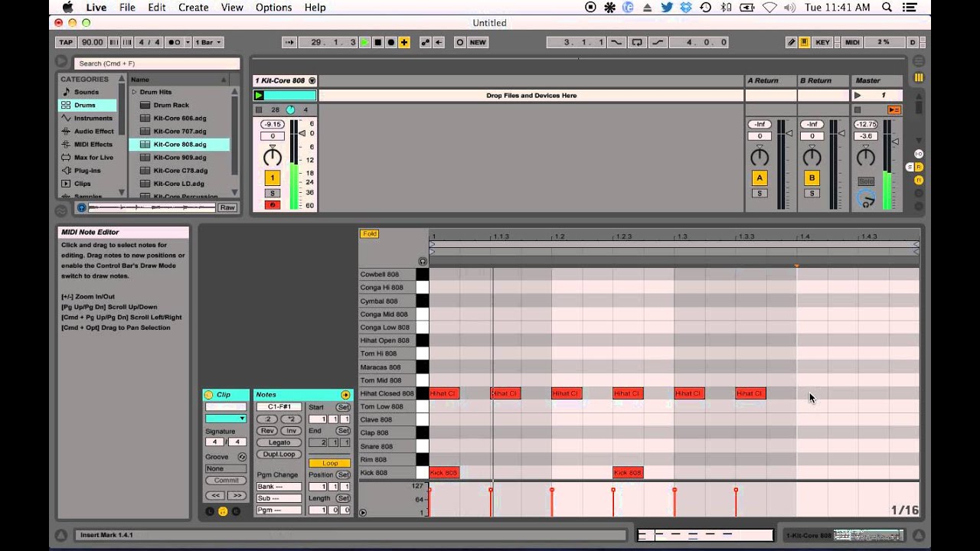980x551 pixels.
Task: Toggle the Loop switch in the control bar
Action: click(x=637, y=42)
